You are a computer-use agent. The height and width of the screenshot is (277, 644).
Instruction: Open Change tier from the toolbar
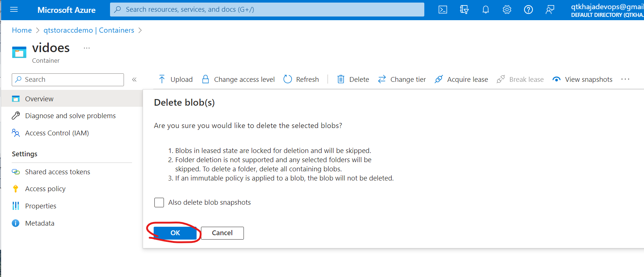[x=402, y=79]
